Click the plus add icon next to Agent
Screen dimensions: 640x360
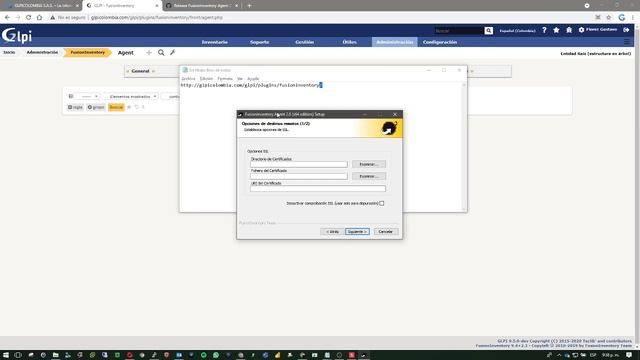149,53
